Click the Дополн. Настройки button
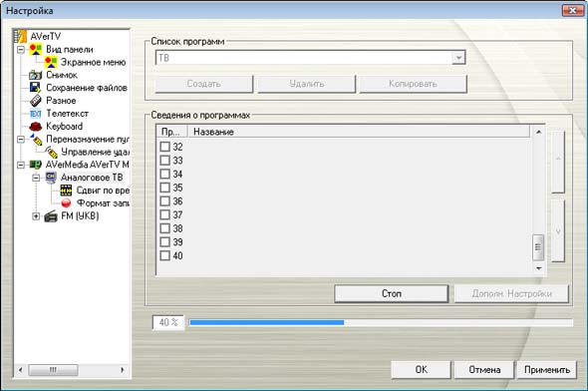The height and width of the screenshot is (391, 588). pos(511,293)
